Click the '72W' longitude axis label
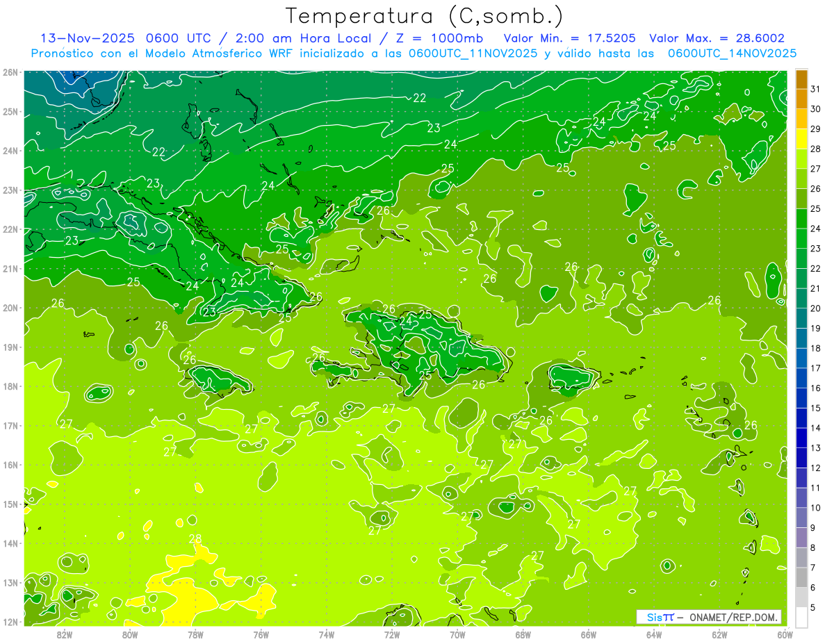 pos(392,634)
